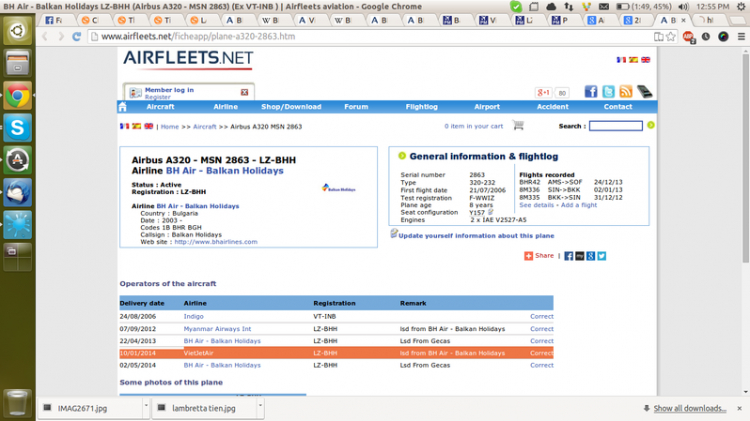Screen dimensions: 750x421
Task: Open Skype from the dock
Action: tap(17, 128)
